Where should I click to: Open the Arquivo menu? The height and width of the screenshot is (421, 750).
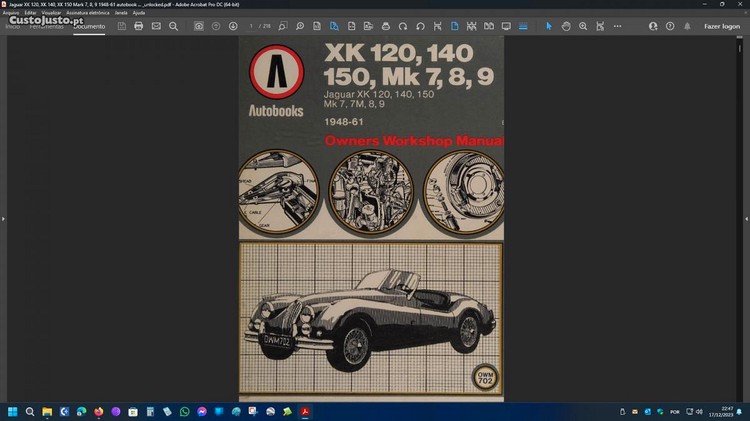[11, 13]
